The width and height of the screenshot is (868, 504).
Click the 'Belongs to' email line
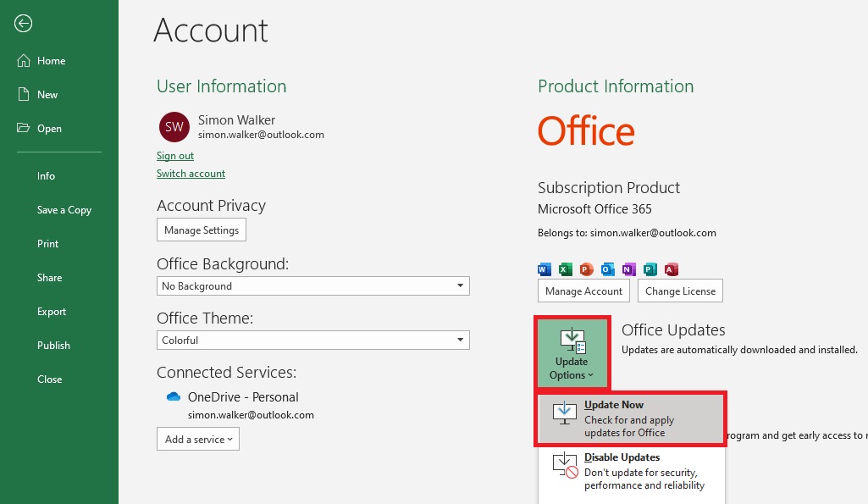[x=627, y=233]
